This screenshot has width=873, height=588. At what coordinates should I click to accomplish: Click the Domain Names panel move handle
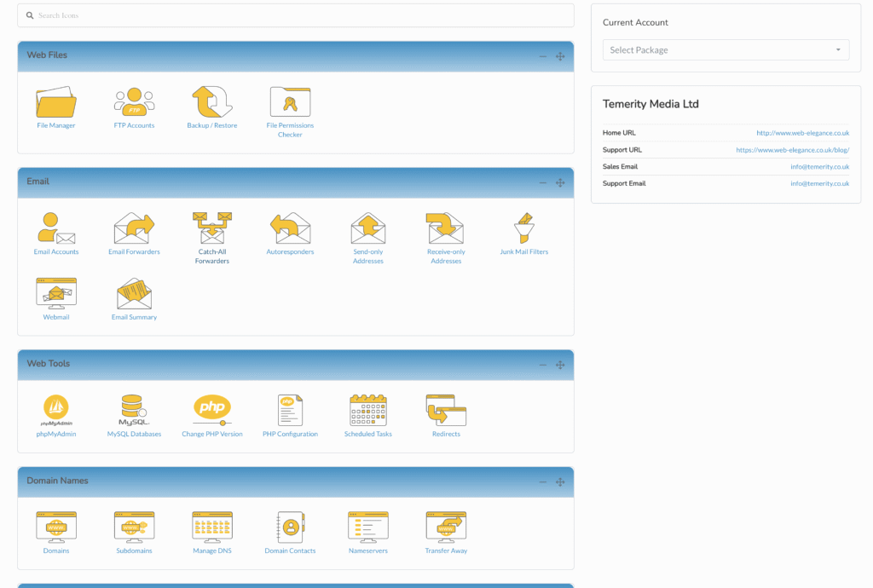560,481
